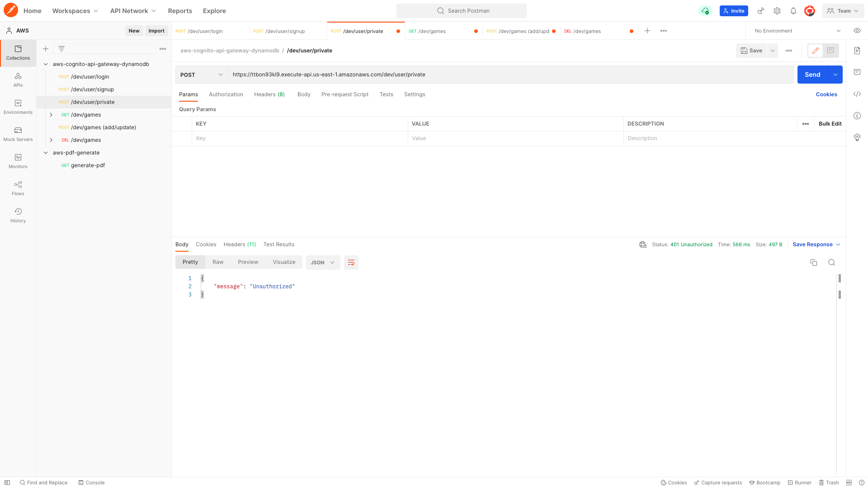Open the response Headers (11) tab
Viewport: 868px width, 488px height.
coord(240,244)
